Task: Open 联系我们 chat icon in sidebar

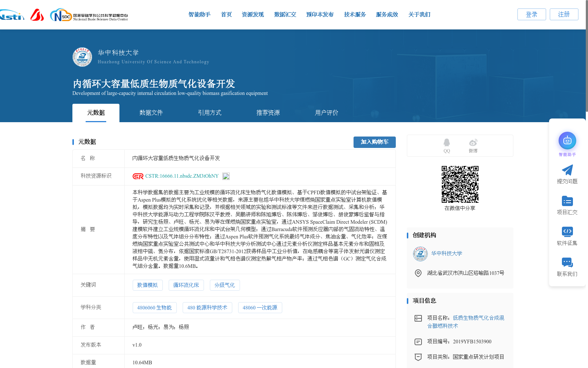Action: coord(567,262)
